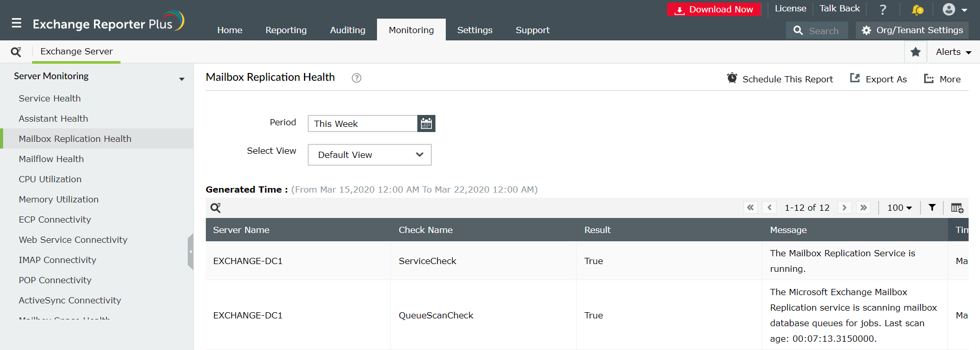Sort by Message column header

click(788, 230)
